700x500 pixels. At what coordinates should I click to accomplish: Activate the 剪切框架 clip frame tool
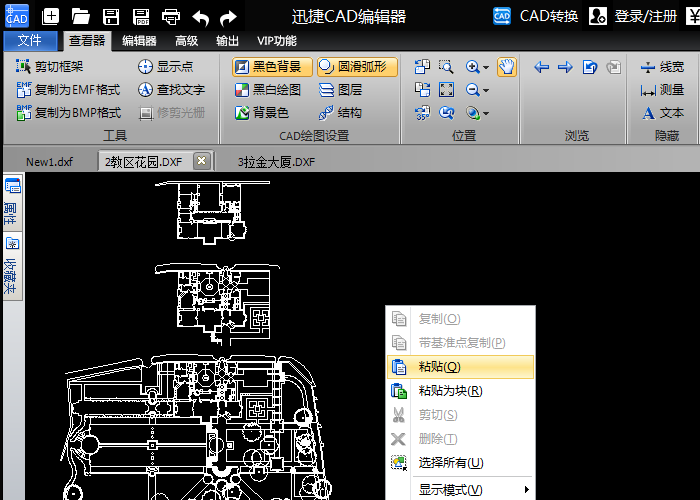[50, 67]
